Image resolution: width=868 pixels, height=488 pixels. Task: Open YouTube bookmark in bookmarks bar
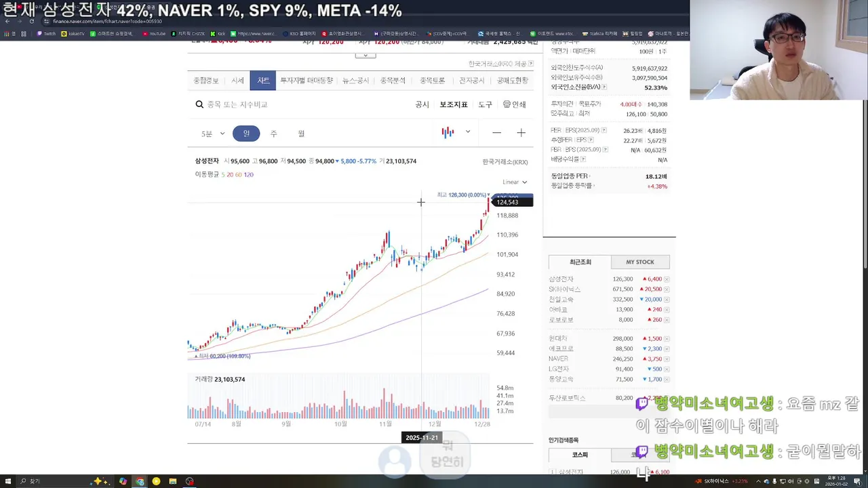pos(154,33)
